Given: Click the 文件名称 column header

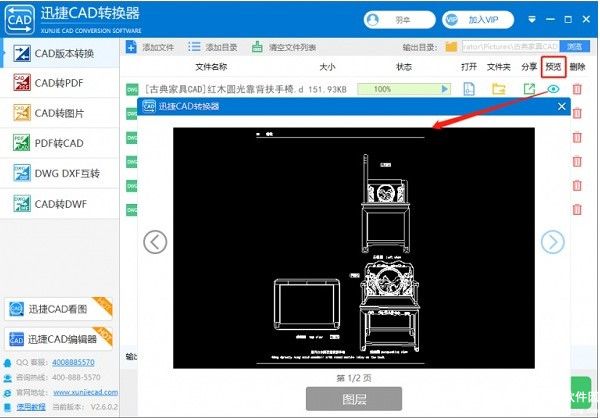Looking at the screenshot, I should tap(211, 67).
